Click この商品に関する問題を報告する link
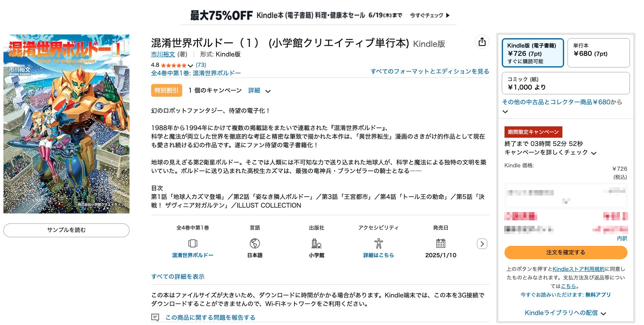 pos(210,317)
